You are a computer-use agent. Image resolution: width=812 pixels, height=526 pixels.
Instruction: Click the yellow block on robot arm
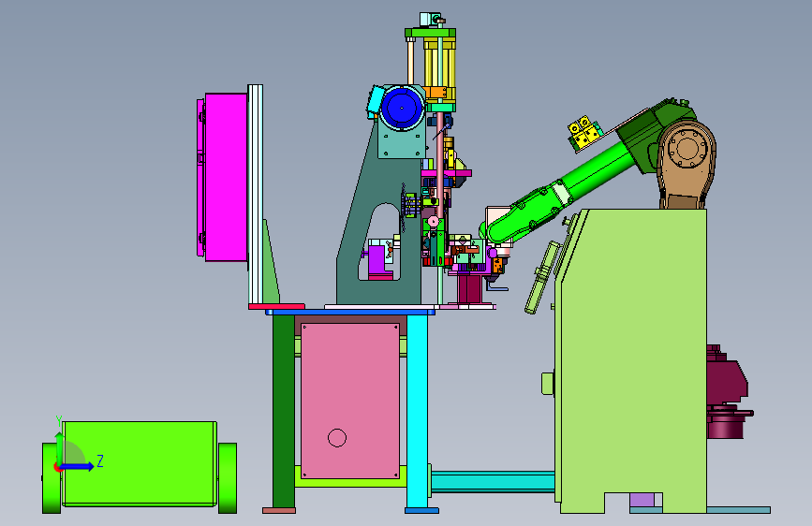(x=584, y=133)
